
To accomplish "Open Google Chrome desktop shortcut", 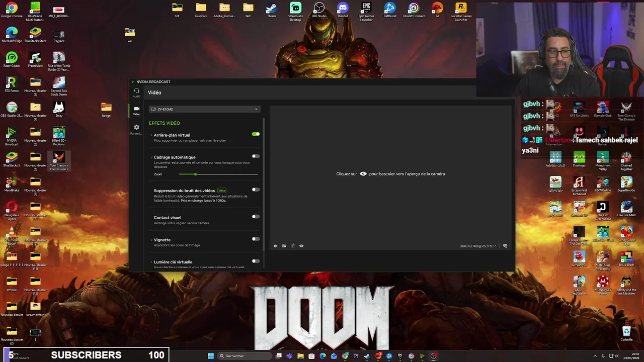I will click(x=12, y=10).
